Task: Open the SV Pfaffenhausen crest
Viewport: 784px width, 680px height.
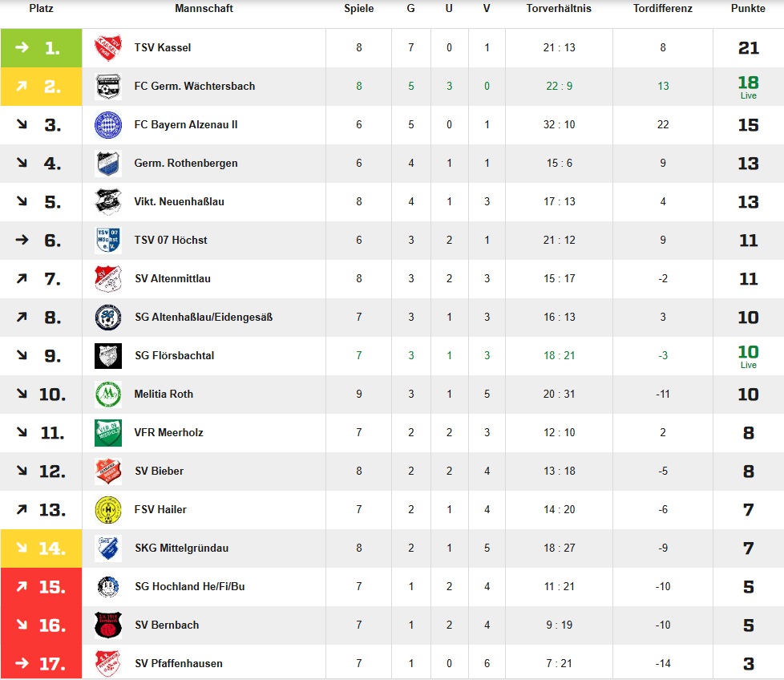Action: click(x=108, y=663)
